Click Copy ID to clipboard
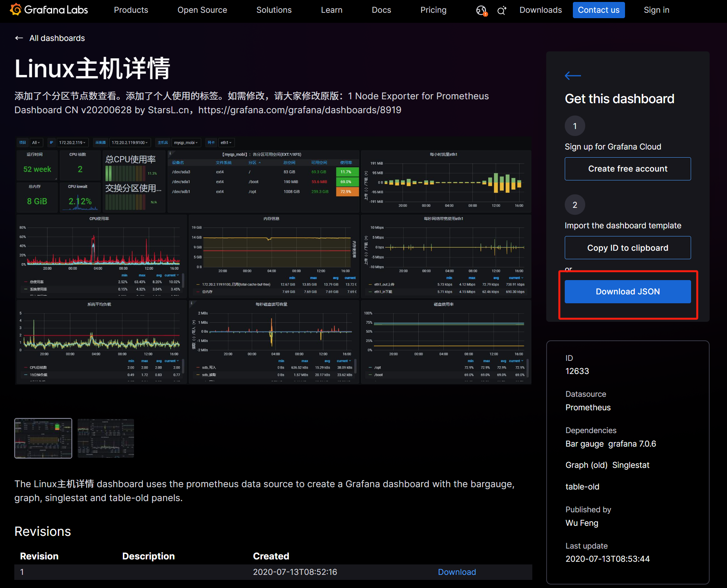Screen dimensions: 727x588 627,248
